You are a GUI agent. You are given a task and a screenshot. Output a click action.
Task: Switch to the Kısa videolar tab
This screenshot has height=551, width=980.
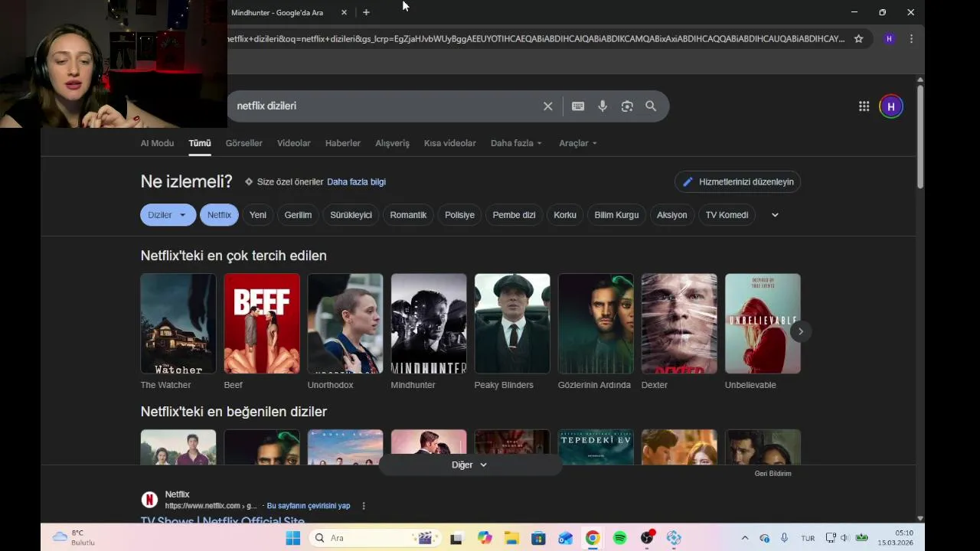click(x=450, y=143)
